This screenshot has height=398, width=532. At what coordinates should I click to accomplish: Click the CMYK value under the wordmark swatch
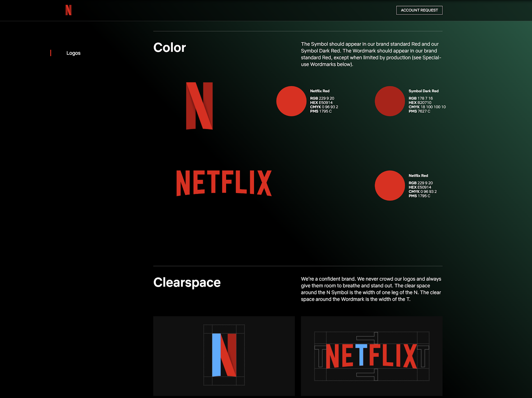422,191
